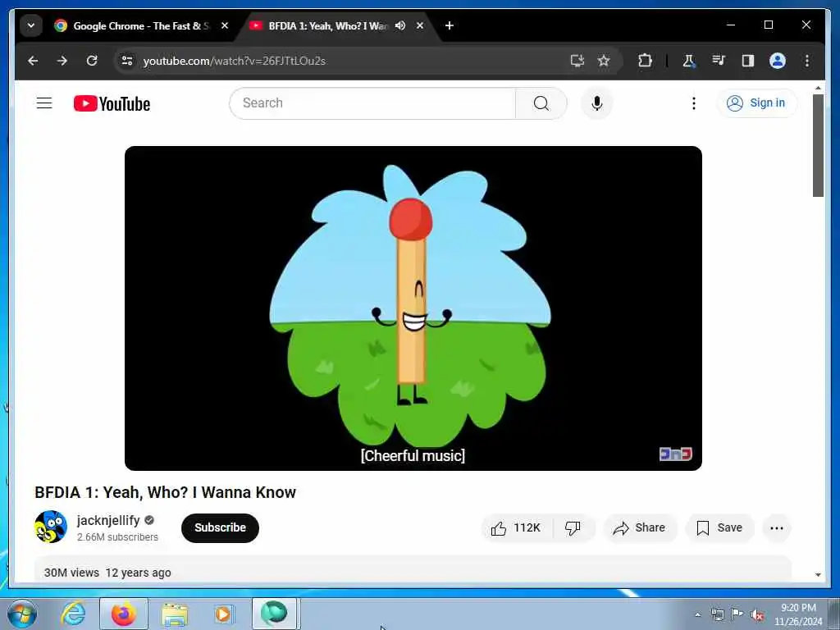Open Chrome Labs flask icon
The height and width of the screenshot is (630, 840).
coord(688,61)
